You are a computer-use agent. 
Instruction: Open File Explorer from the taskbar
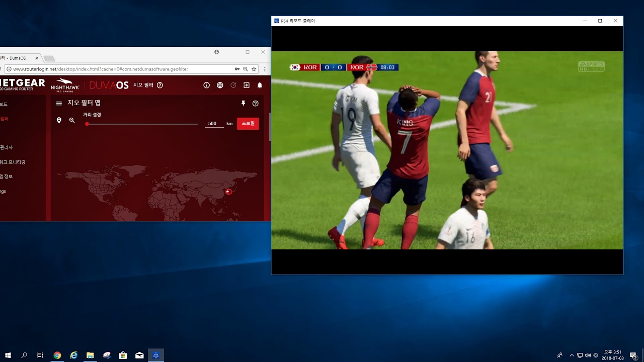point(90,355)
